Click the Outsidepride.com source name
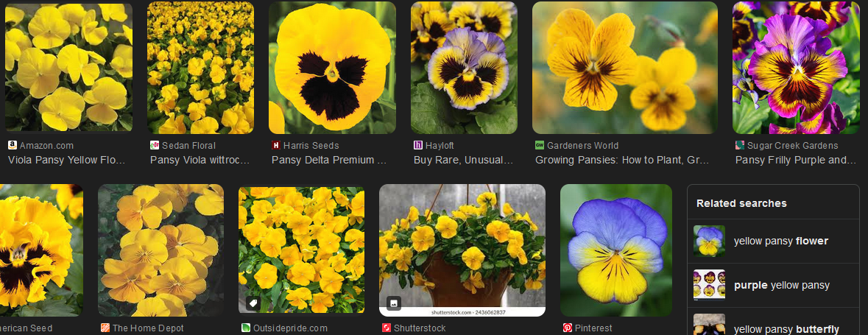868x335 pixels. (x=291, y=328)
